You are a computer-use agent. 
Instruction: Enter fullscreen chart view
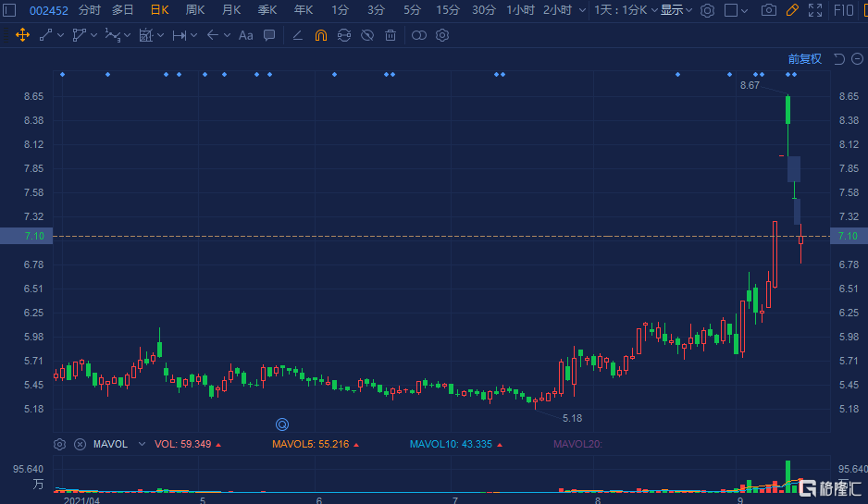pos(815,10)
